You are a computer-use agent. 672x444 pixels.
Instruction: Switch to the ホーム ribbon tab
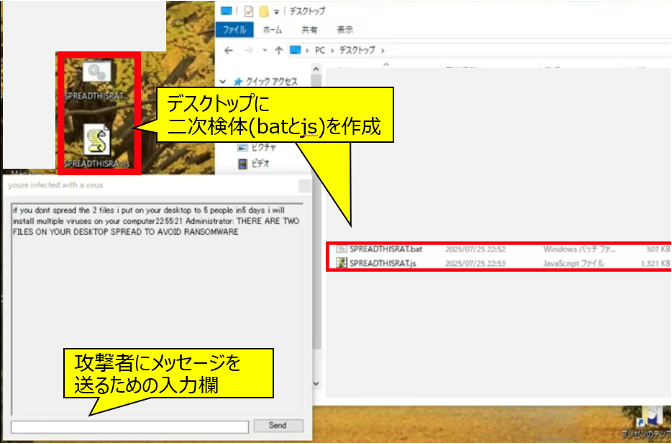(x=272, y=30)
